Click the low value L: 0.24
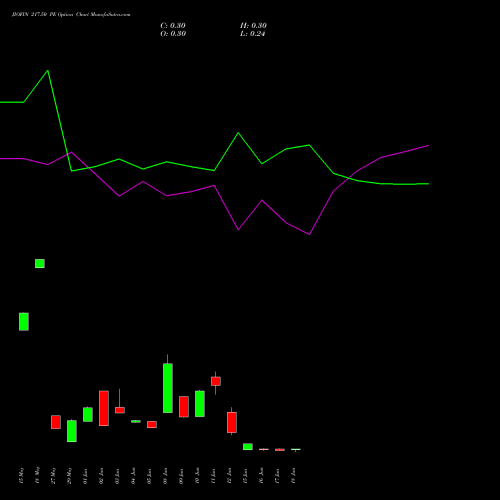 [253, 34]
